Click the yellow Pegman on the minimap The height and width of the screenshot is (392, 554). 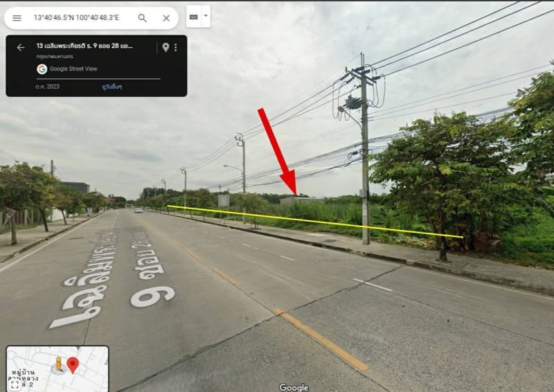59,364
